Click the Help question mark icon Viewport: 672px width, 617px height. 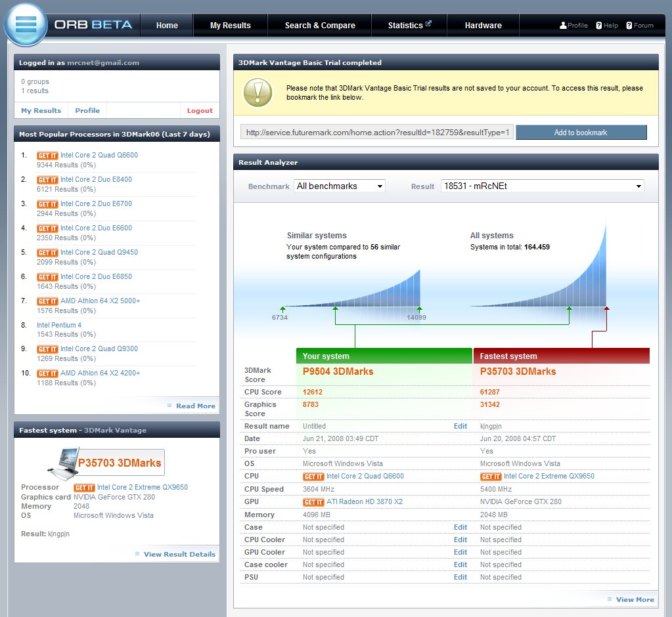(598, 25)
